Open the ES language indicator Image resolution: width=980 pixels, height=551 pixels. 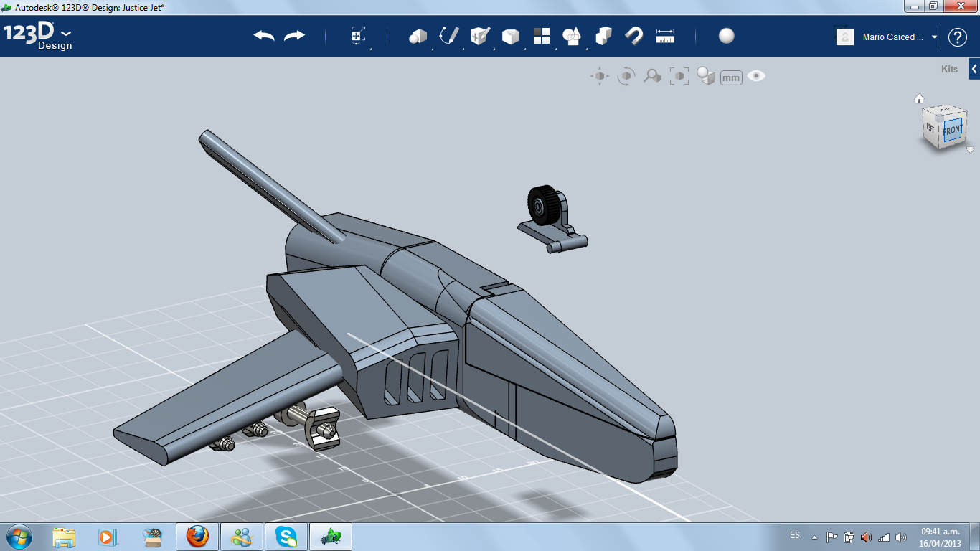click(795, 535)
